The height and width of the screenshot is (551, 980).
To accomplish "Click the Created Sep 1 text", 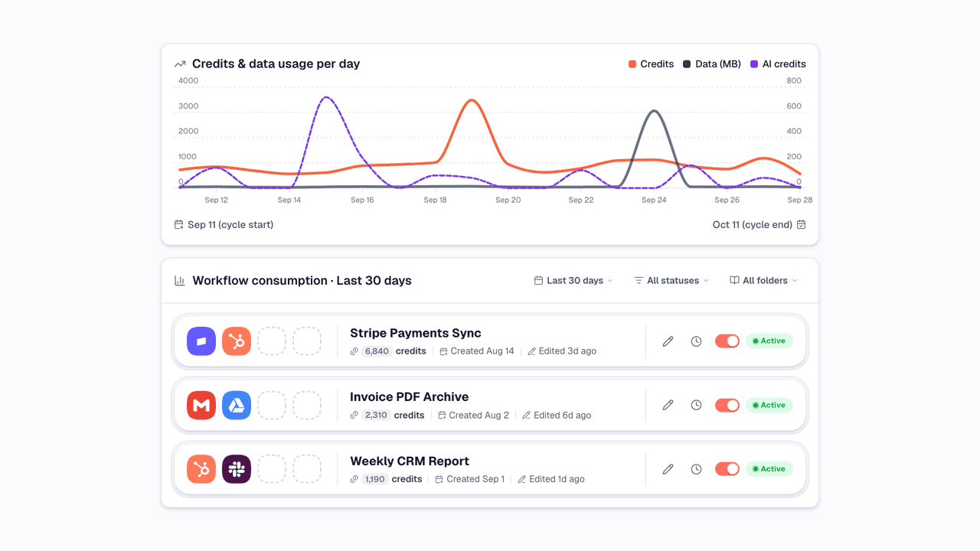I will (475, 479).
